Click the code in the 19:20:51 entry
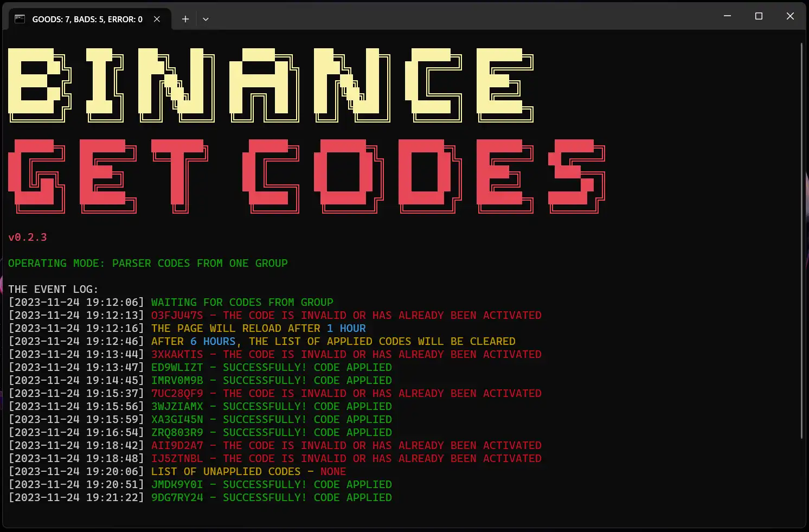The height and width of the screenshot is (532, 809). click(x=177, y=484)
